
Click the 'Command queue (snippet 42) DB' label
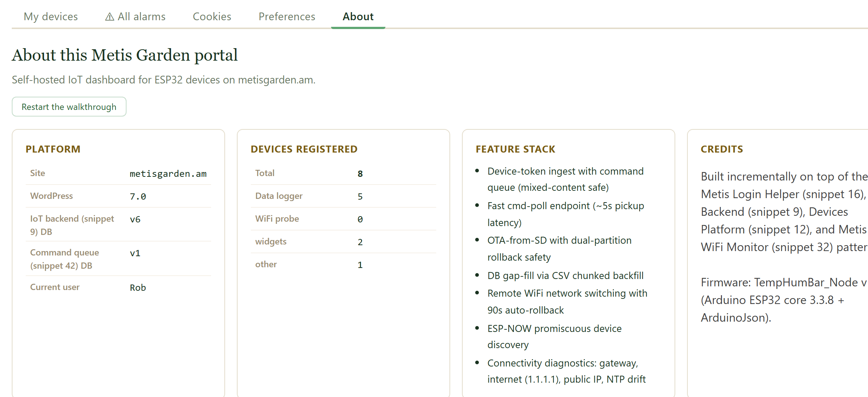pos(65,259)
